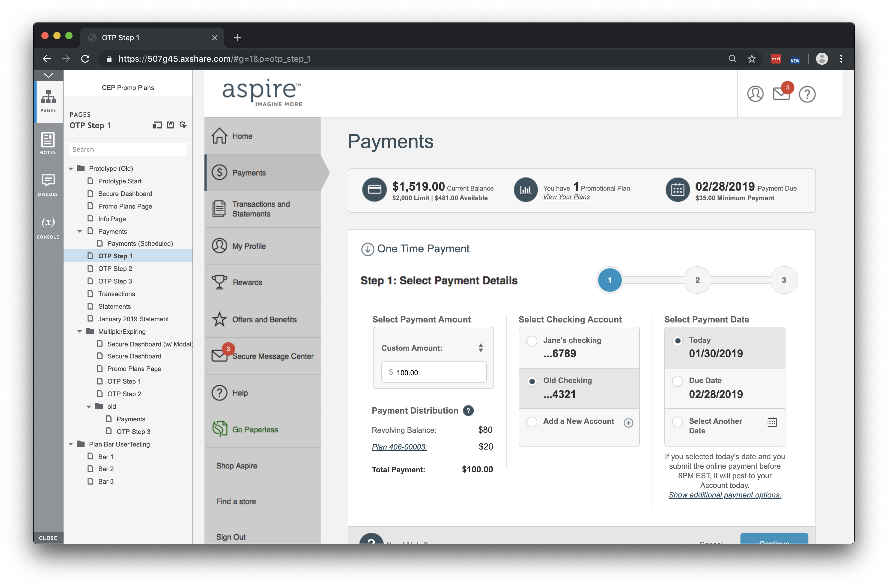Click the second icon beside OTP Step 1 title
The width and height of the screenshot is (888, 588).
170,125
